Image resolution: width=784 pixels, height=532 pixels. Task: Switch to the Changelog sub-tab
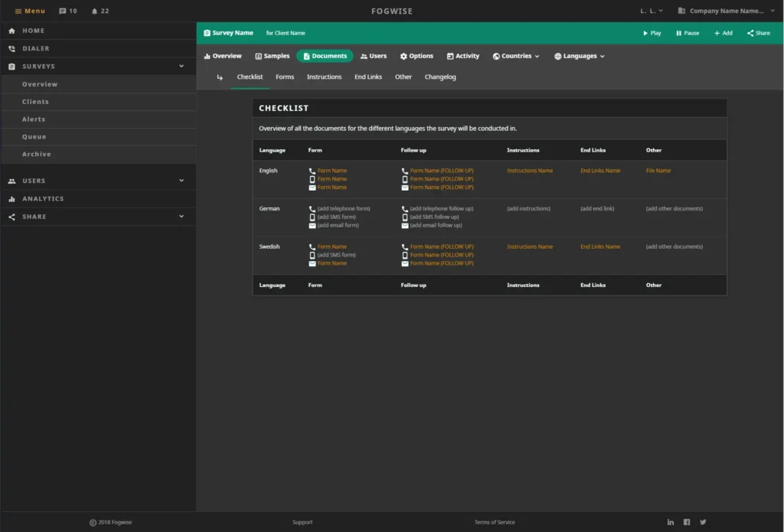point(440,77)
